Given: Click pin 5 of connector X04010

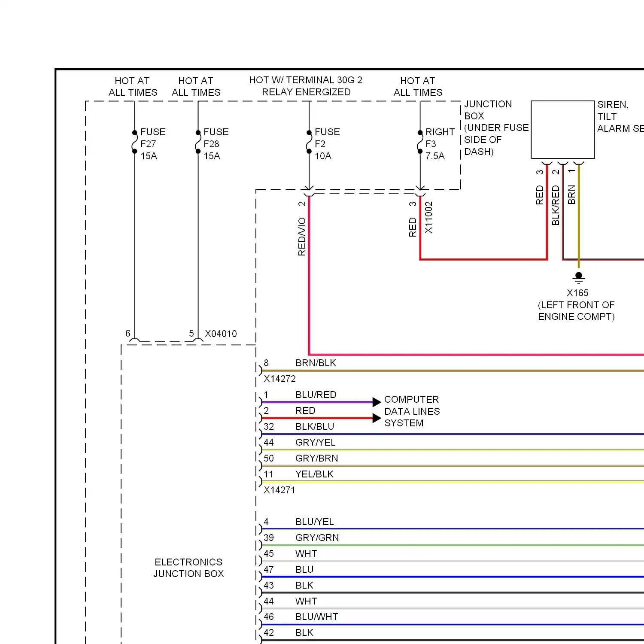Looking at the screenshot, I should pos(191,333).
